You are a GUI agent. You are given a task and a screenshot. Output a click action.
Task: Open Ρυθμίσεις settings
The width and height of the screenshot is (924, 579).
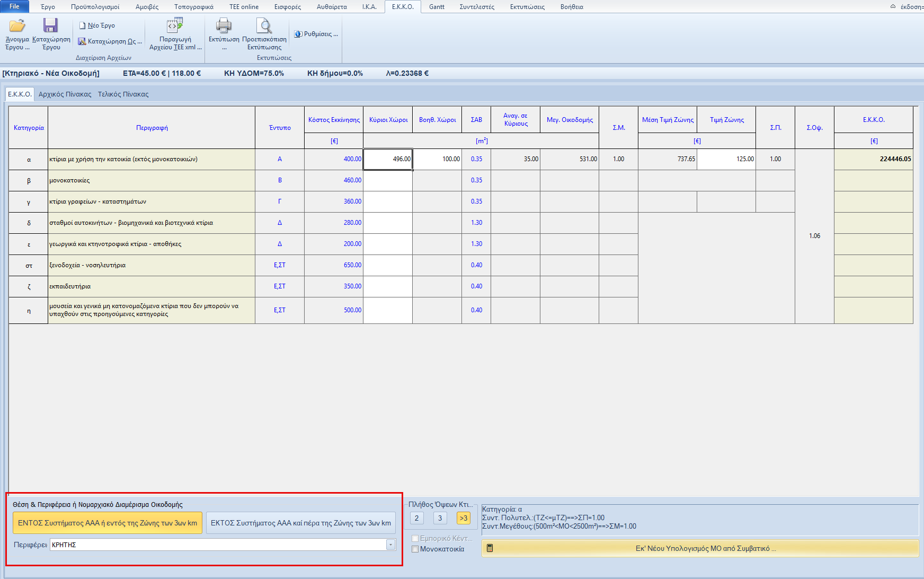pos(316,34)
